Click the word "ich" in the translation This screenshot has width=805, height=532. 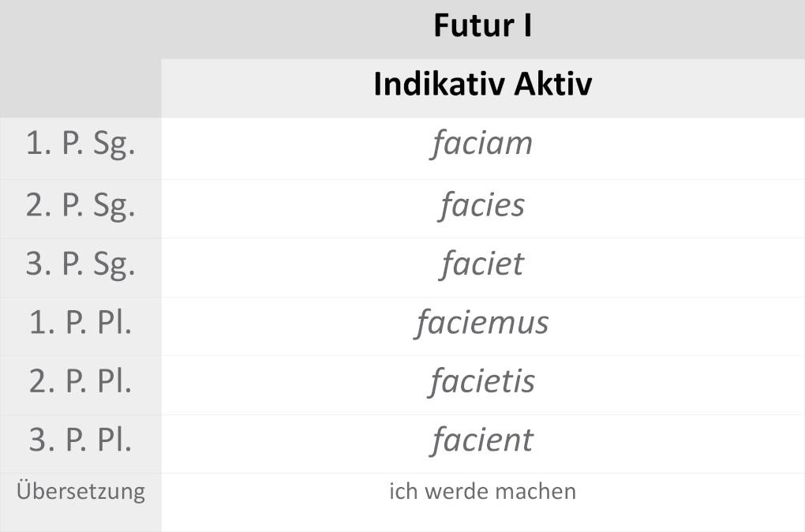tap(402, 491)
